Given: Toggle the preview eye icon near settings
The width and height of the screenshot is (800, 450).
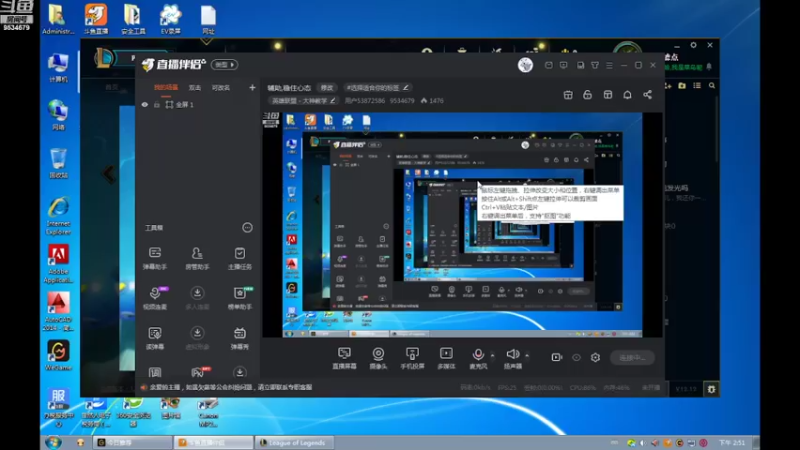Looking at the screenshot, I should point(576,357).
